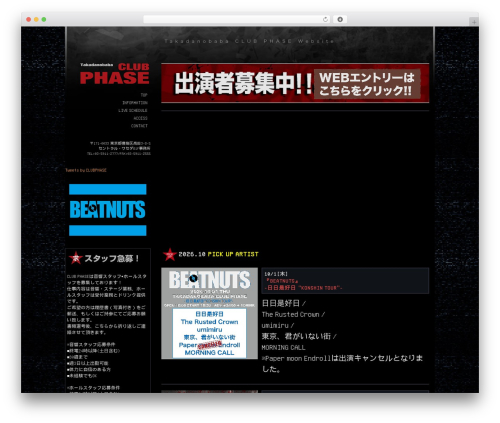Reload the page with the refresh icon
This screenshot has width=500, height=423.
click(x=325, y=20)
